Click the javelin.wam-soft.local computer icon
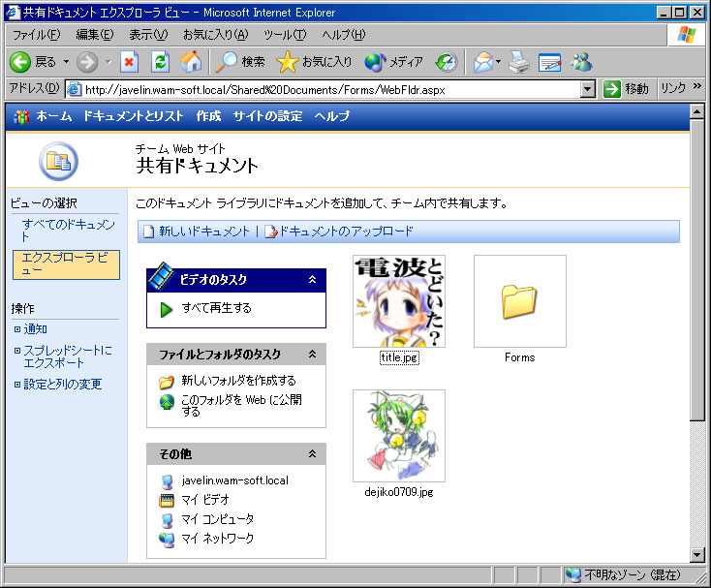The width and height of the screenshot is (711, 588). [167, 481]
